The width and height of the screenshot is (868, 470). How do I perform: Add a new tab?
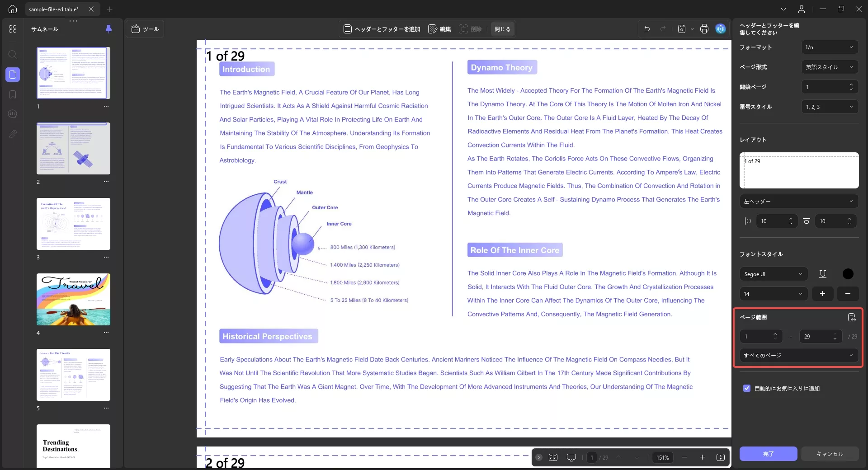tap(109, 9)
